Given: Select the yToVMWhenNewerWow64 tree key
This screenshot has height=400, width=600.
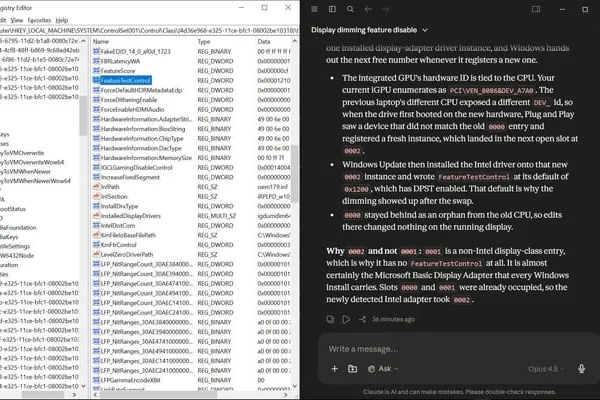Looking at the screenshot, I should tap(35, 181).
